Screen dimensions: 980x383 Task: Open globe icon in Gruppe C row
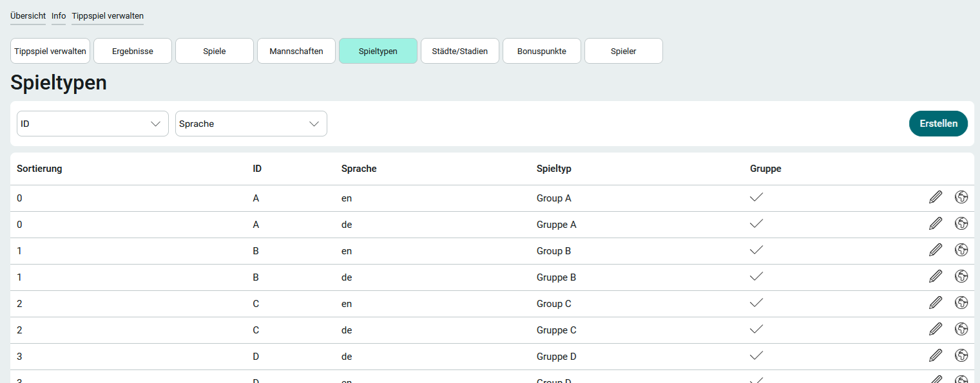[x=961, y=329]
